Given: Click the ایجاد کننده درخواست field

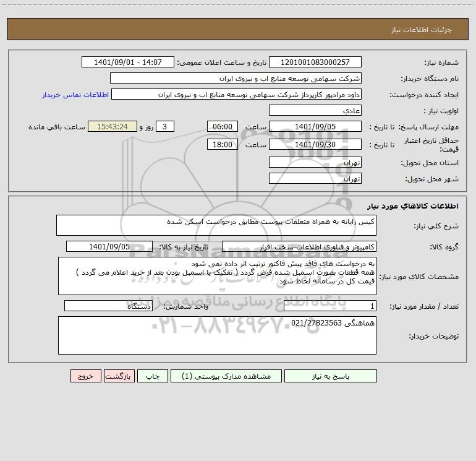Looking at the screenshot, I should tap(237, 94).
